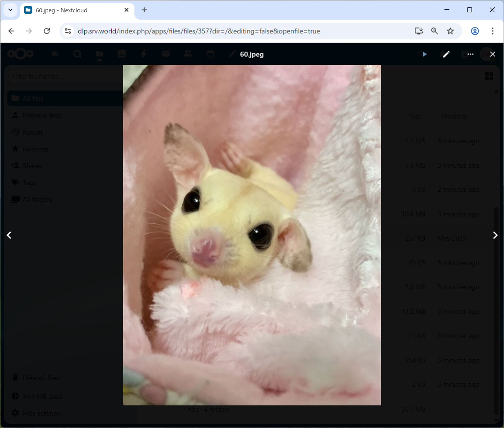Reload the Nextcloud page
This screenshot has width=504, height=428.
coord(47,31)
